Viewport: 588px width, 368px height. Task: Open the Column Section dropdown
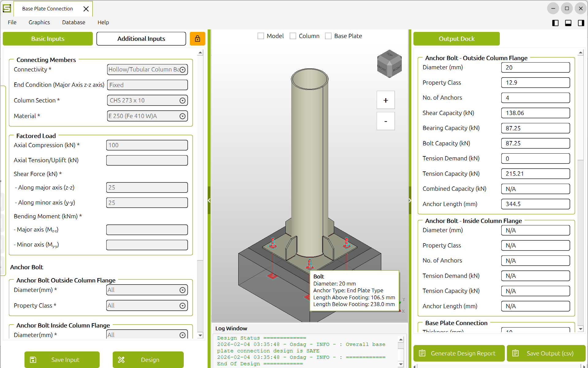[147, 100]
